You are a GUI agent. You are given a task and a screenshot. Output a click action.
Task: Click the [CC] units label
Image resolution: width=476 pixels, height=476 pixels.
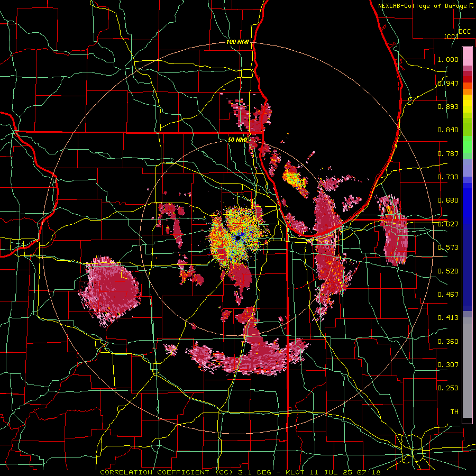[451, 36]
